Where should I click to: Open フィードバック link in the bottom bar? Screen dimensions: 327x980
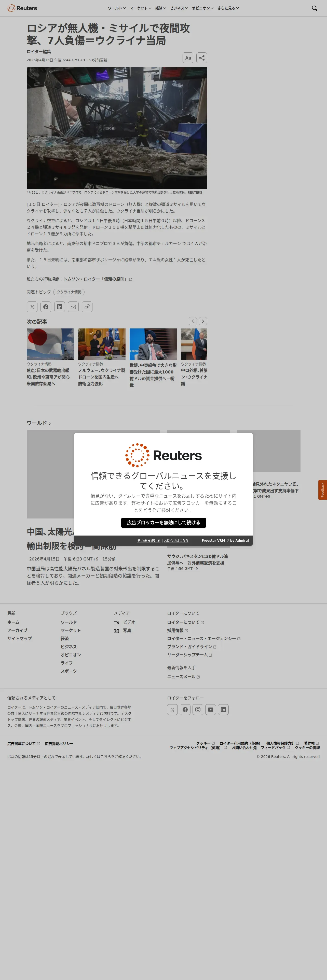point(275,747)
